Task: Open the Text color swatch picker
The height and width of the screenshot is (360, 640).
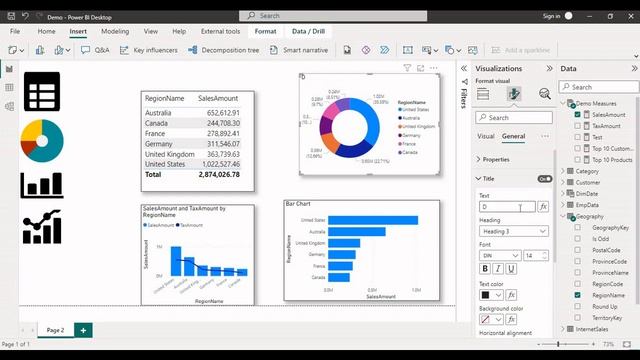Action: pyautogui.click(x=491, y=295)
